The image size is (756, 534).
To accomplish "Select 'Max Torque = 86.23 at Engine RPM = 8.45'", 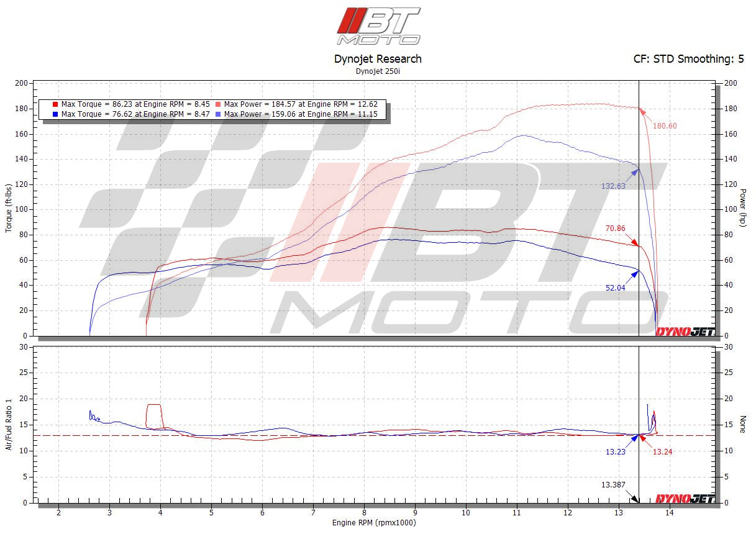I will pyautogui.click(x=137, y=104).
